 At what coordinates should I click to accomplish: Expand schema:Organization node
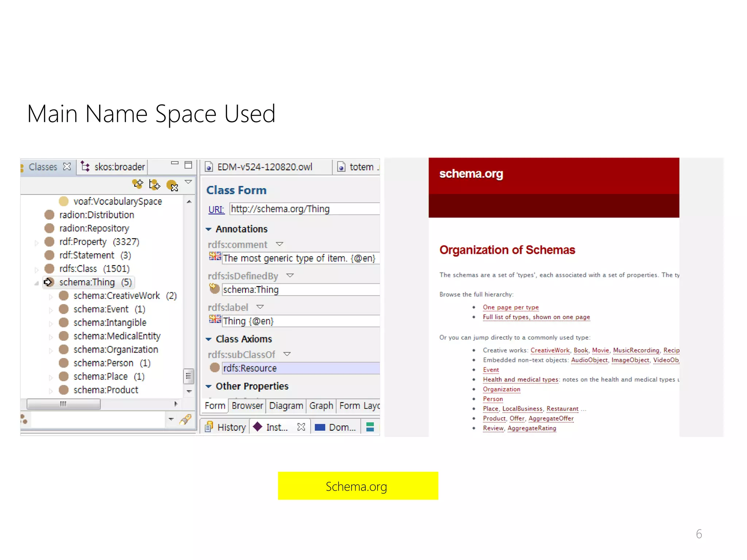pos(51,350)
